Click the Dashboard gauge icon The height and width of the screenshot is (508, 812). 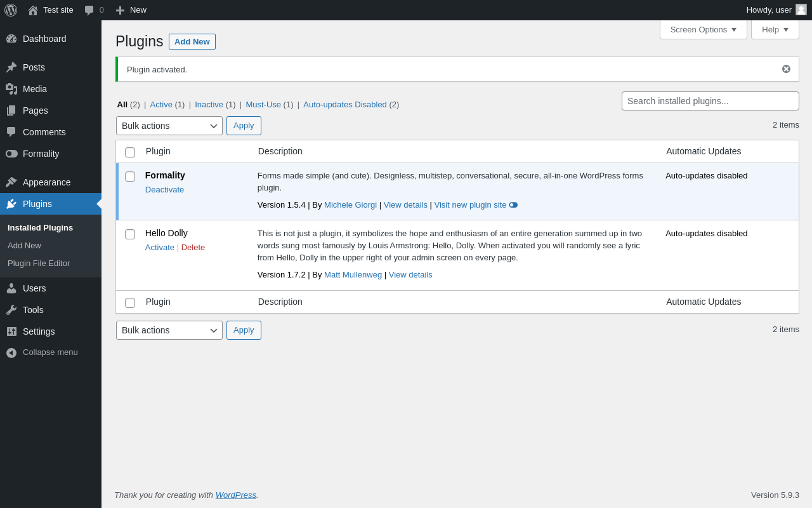tap(11, 39)
